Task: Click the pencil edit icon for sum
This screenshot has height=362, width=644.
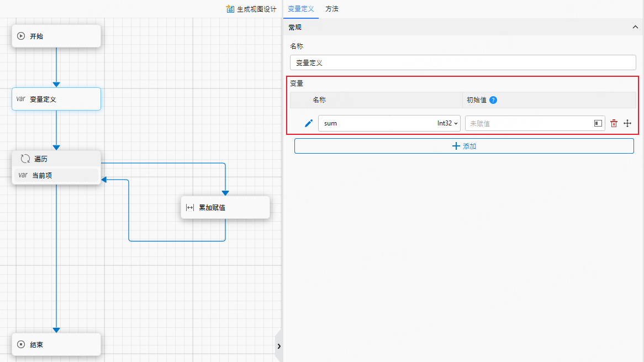Action: 309,123
